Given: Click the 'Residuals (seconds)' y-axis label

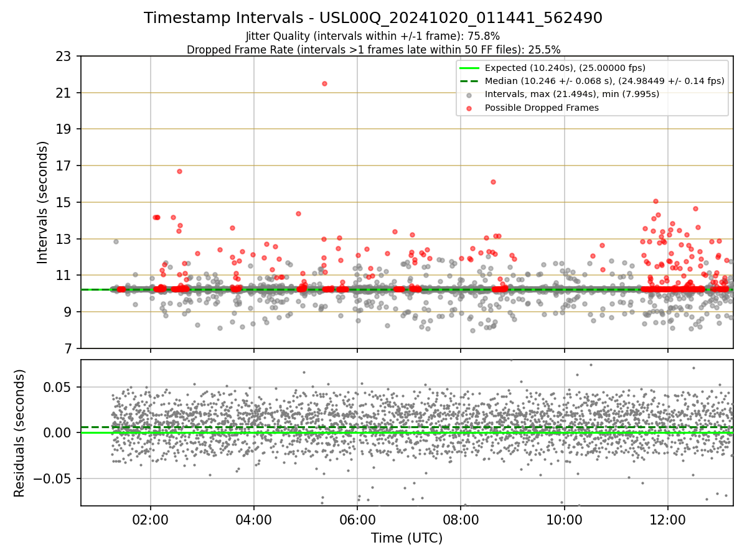Looking at the screenshot, I should (19, 433).
